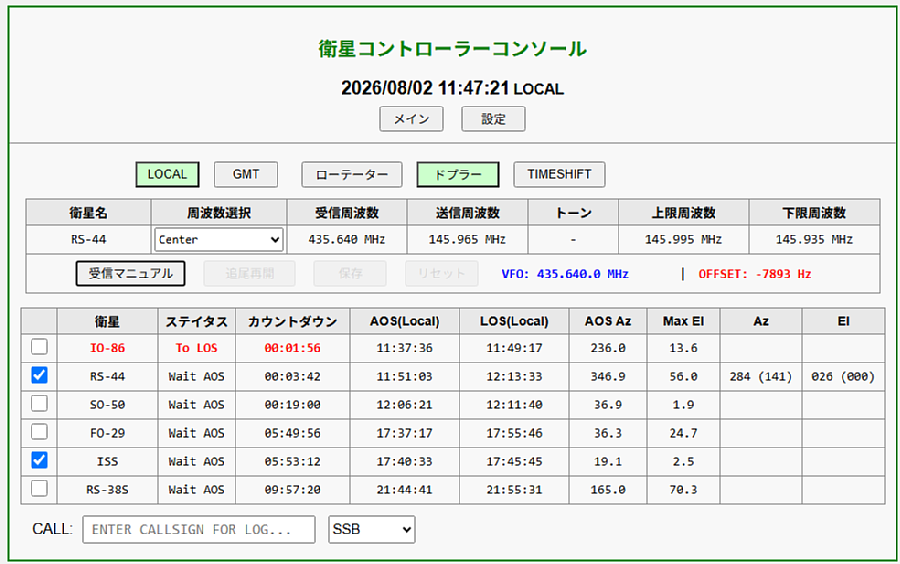900x564 pixels.
Task: Click the VFO: 435.640.0 MHz readout
Action: click(565, 274)
